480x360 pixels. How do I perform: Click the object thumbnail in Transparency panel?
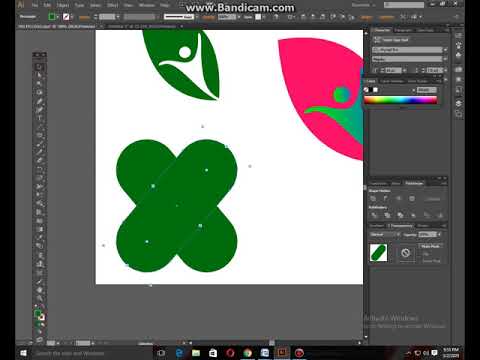coord(379,253)
